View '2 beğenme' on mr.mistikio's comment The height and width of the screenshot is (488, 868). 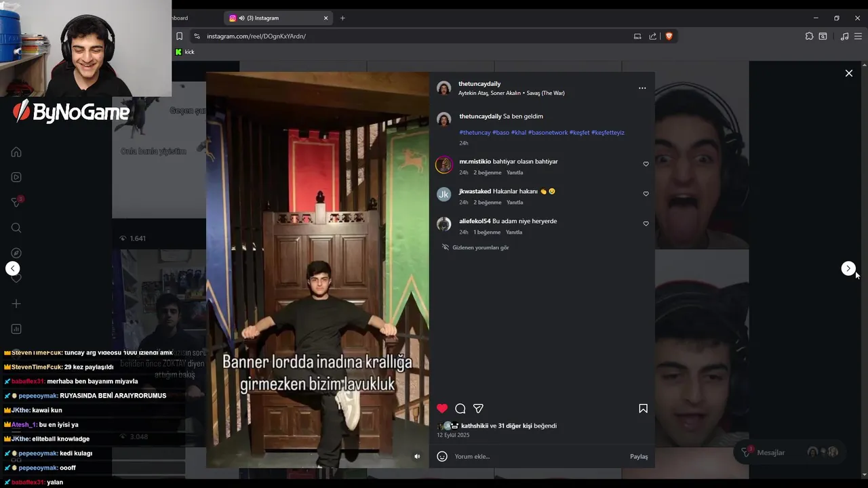(488, 172)
